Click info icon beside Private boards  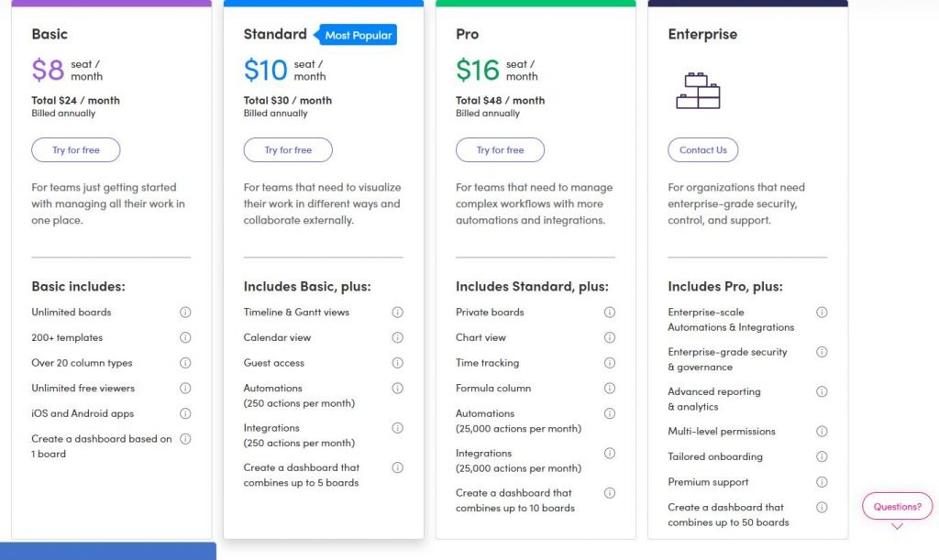click(x=610, y=313)
